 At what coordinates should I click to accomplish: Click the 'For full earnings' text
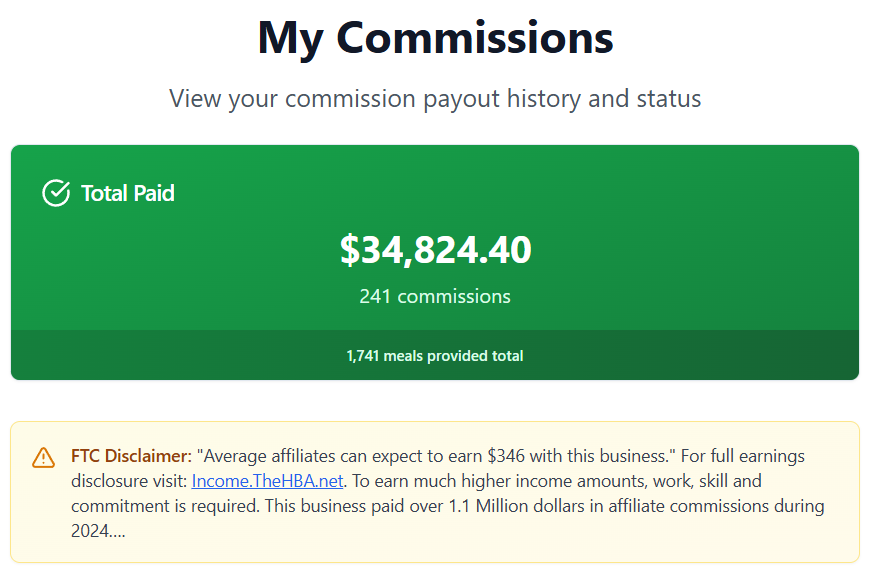point(742,456)
